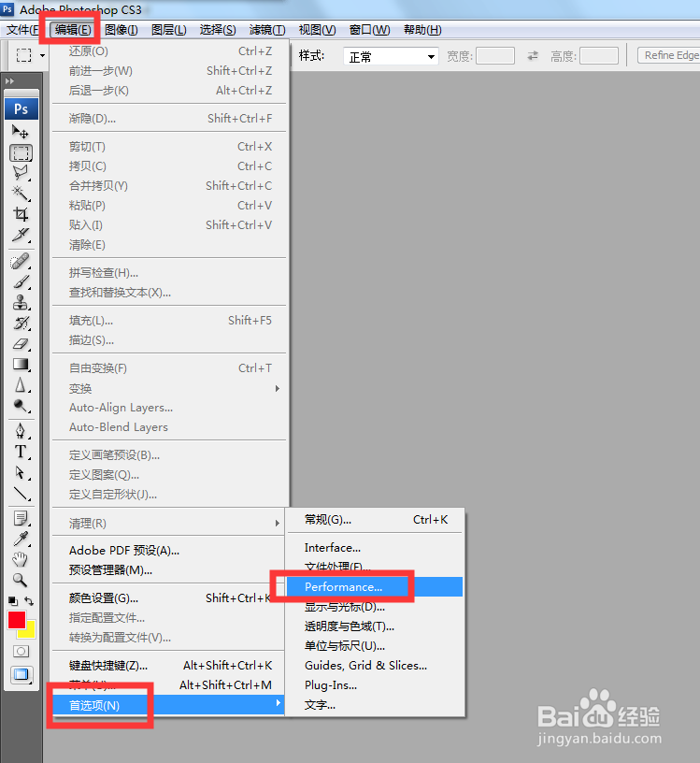The width and height of the screenshot is (700, 763).
Task: Open the 滤镜 menu
Action: click(267, 30)
